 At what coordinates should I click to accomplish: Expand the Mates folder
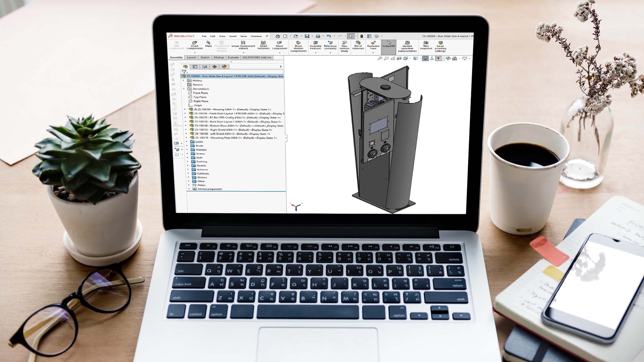click(x=189, y=185)
